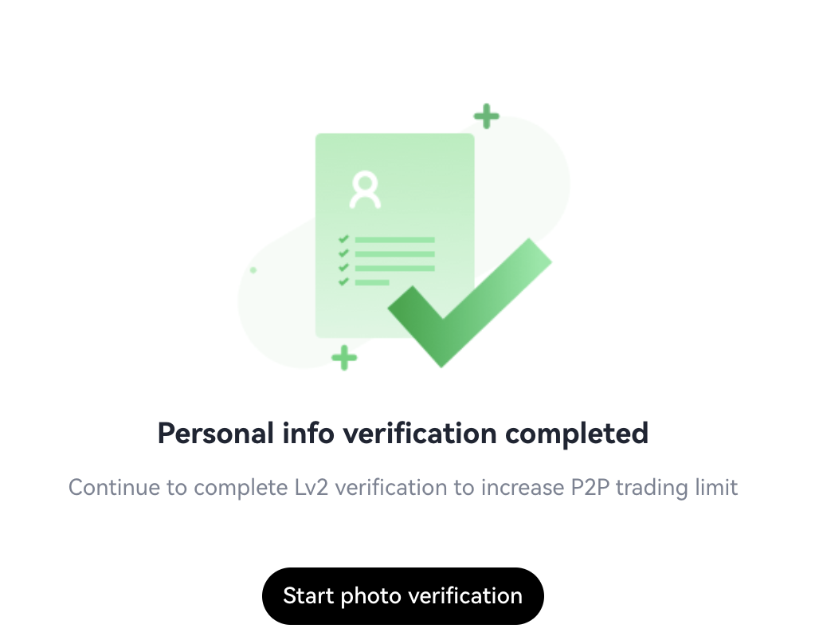
Task: Click the small green dot left of document
Action: pos(253,270)
